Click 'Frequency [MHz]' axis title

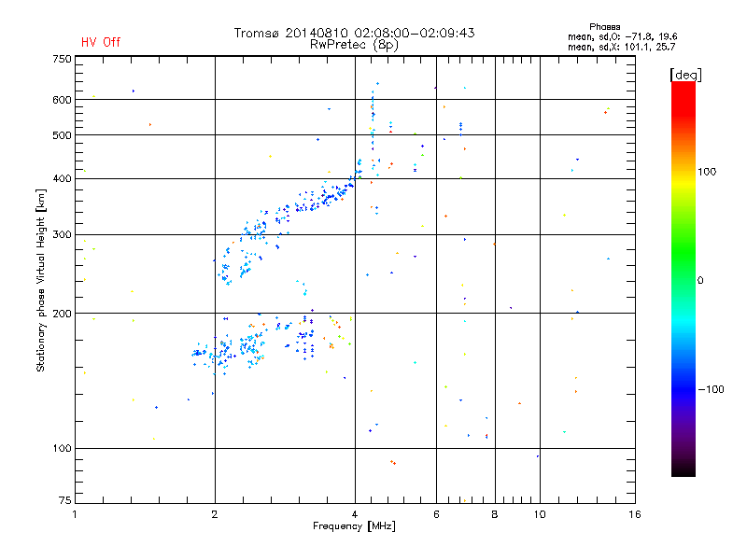[354, 526]
